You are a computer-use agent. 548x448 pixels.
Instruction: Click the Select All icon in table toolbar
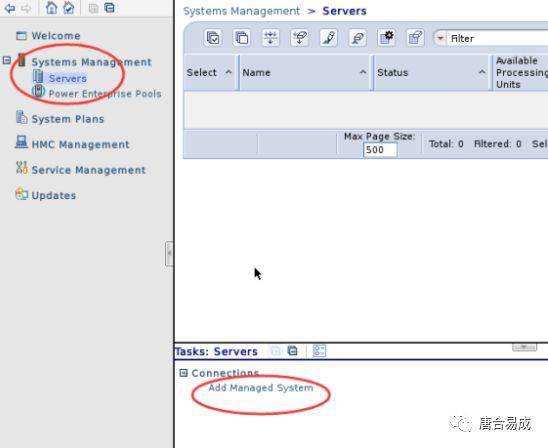pyautogui.click(x=213, y=38)
